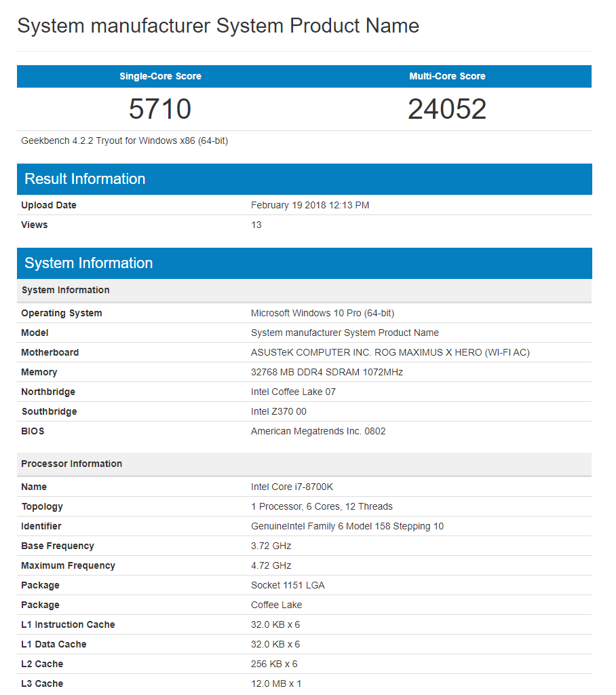
Task: Select the 'L1 Instruction Cache' row label
Action: [69, 624]
